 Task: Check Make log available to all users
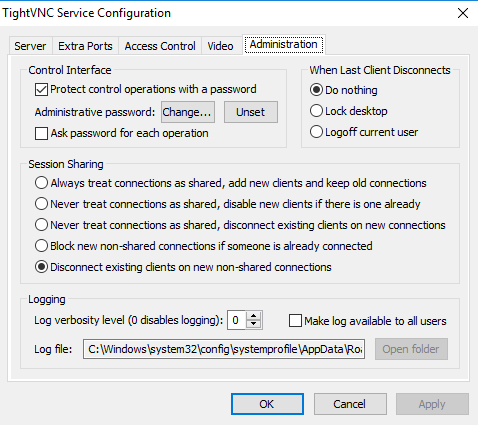tap(295, 321)
